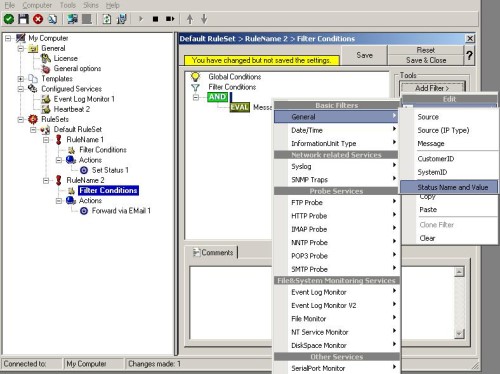The width and height of the screenshot is (500, 374).
Task: Click the General options icon in tree
Action: coord(46,69)
